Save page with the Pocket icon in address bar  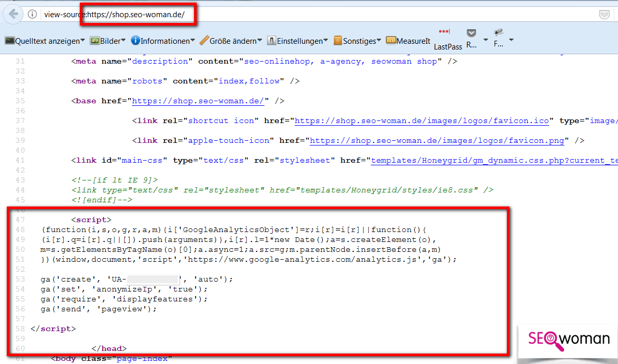tap(604, 15)
